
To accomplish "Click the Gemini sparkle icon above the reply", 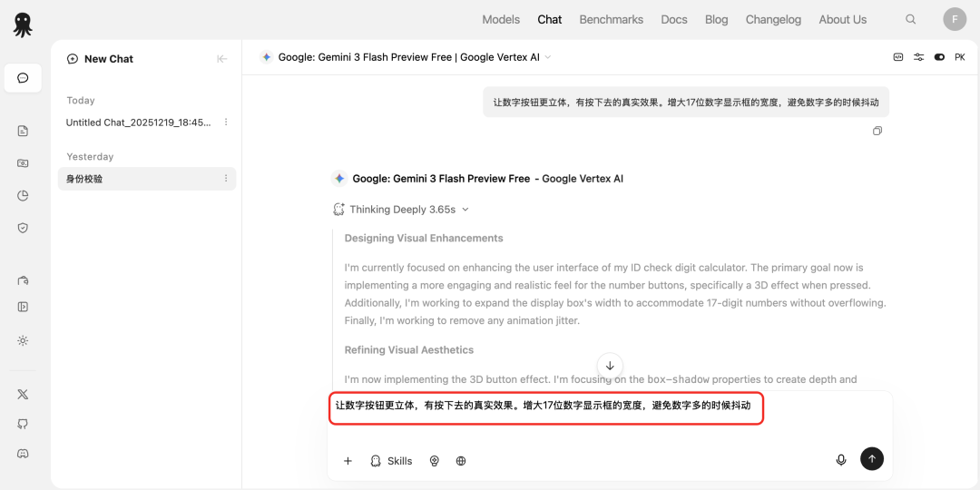I will (x=339, y=179).
